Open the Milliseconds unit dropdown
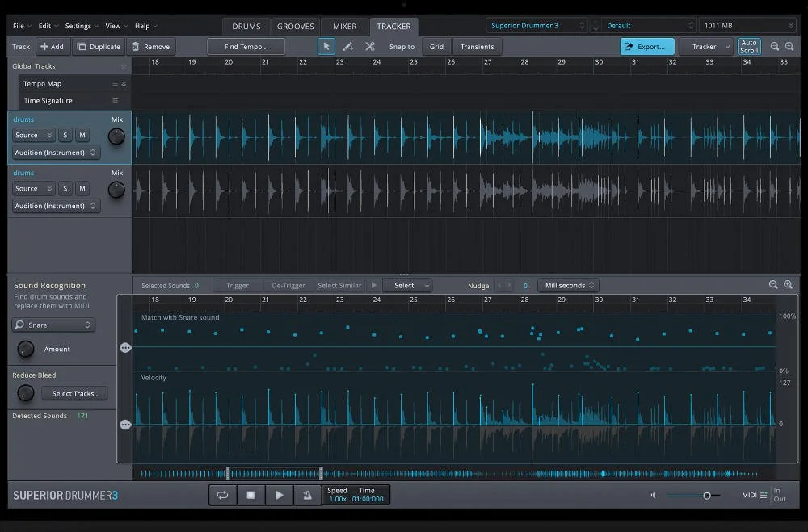 (x=569, y=285)
